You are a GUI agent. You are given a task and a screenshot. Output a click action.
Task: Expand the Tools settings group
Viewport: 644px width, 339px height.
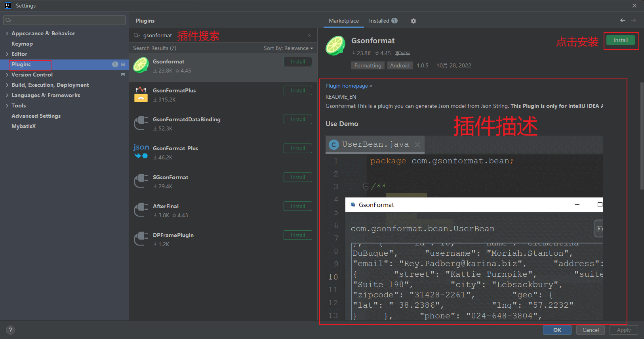coord(7,105)
